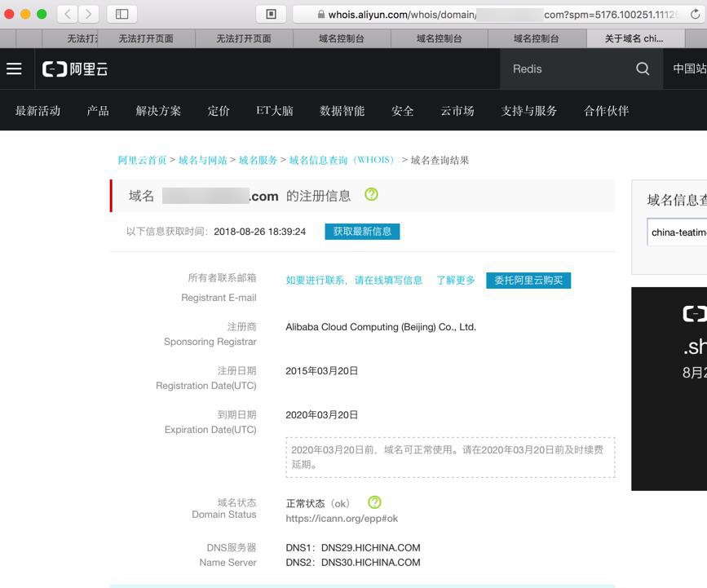707x588 pixels.
Task: Click 域名查询结果 breadcrumb text
Action: click(440, 160)
